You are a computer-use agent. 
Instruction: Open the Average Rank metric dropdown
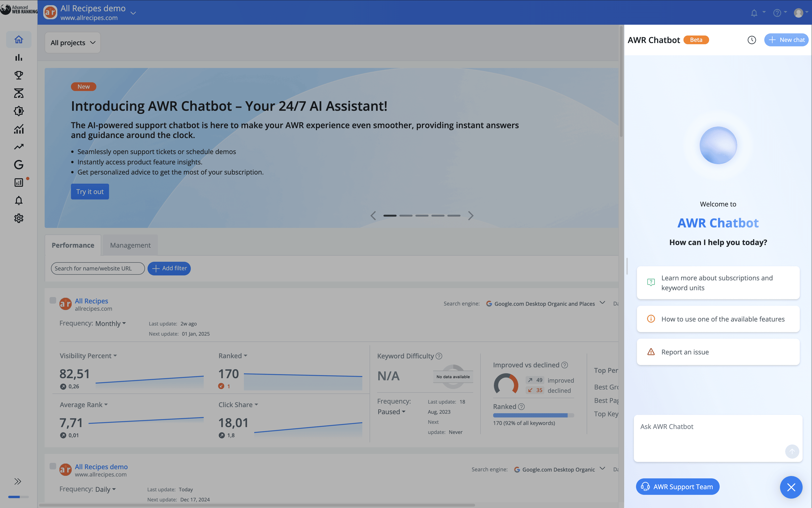(x=84, y=405)
